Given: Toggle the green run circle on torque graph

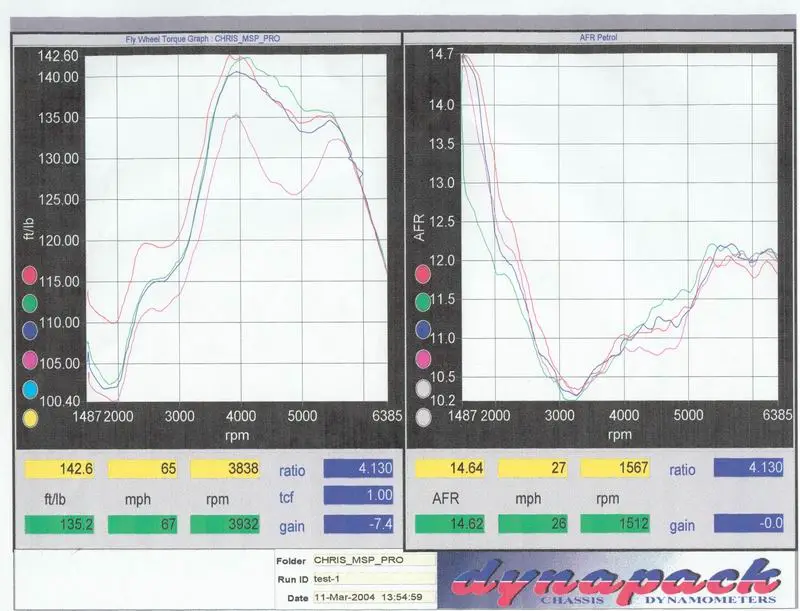Looking at the screenshot, I should (31, 303).
